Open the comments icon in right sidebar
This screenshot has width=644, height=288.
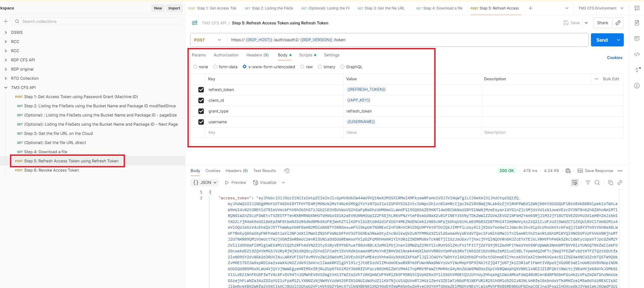(x=637, y=39)
